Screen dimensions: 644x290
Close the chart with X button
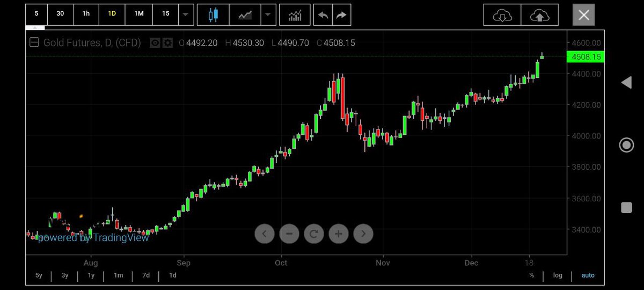coord(583,15)
